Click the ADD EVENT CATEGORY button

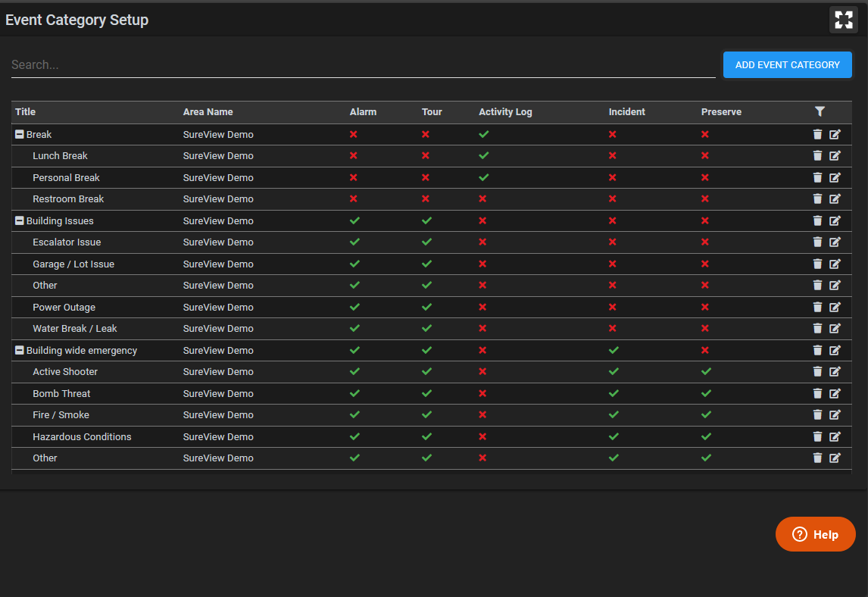(787, 65)
